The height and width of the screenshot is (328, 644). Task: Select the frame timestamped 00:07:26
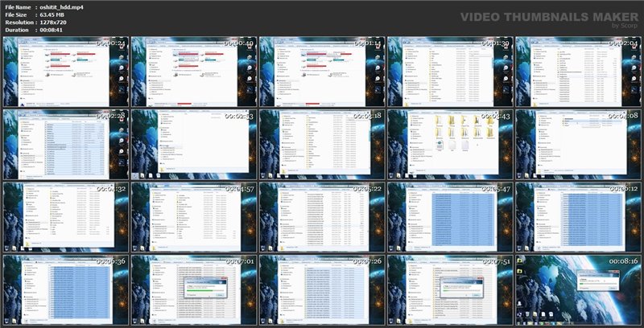(322, 288)
